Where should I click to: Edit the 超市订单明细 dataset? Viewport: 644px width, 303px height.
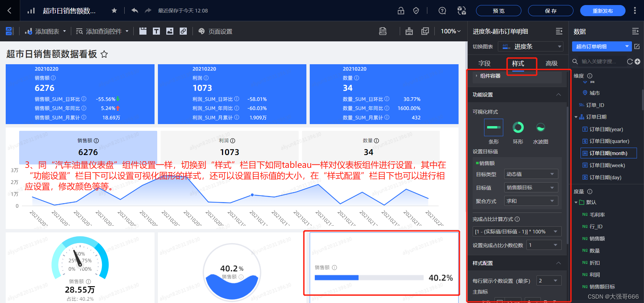pyautogui.click(x=637, y=46)
